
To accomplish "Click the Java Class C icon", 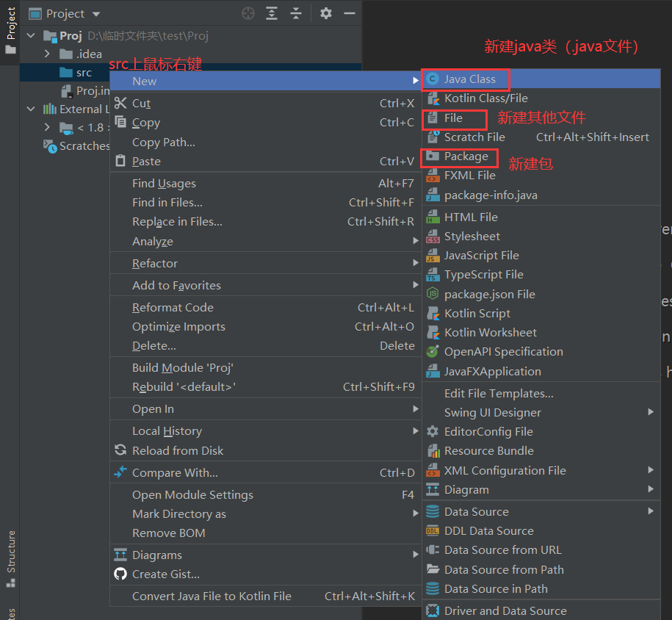I will pos(433,79).
